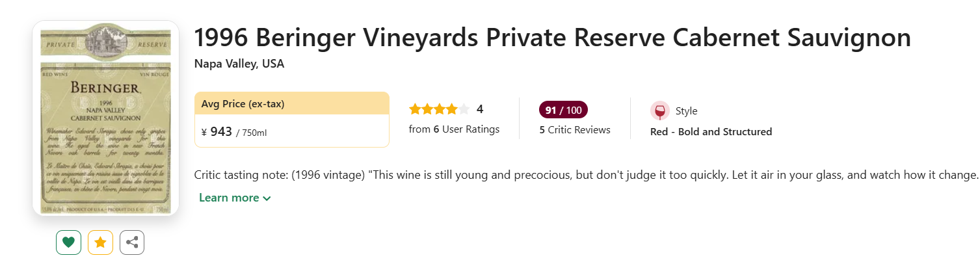The height and width of the screenshot is (275, 980).
Task: Click the first gold rating star
Action: (x=415, y=109)
